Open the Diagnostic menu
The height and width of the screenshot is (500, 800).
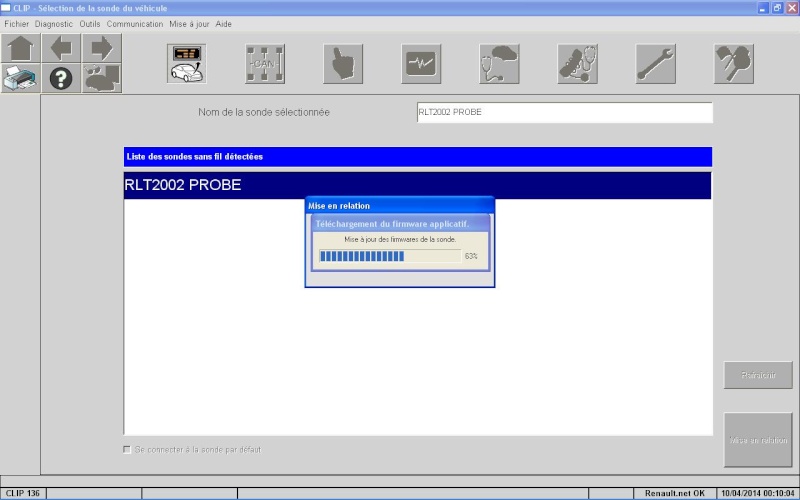(54, 24)
